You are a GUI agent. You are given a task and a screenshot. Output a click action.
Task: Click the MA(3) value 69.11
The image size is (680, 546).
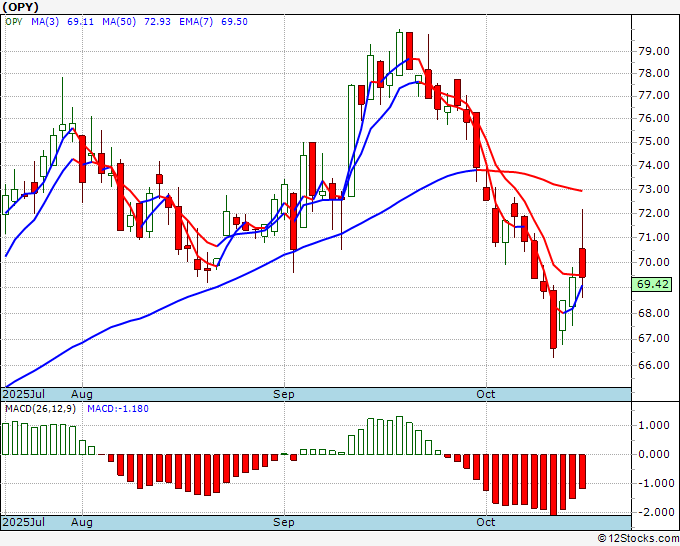[x=81, y=22]
